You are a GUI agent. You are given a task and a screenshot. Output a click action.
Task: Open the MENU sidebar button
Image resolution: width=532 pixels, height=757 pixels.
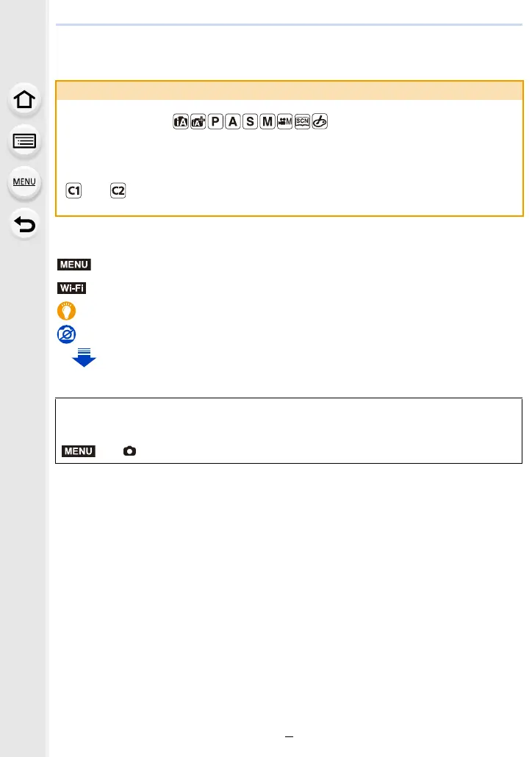[x=24, y=182]
